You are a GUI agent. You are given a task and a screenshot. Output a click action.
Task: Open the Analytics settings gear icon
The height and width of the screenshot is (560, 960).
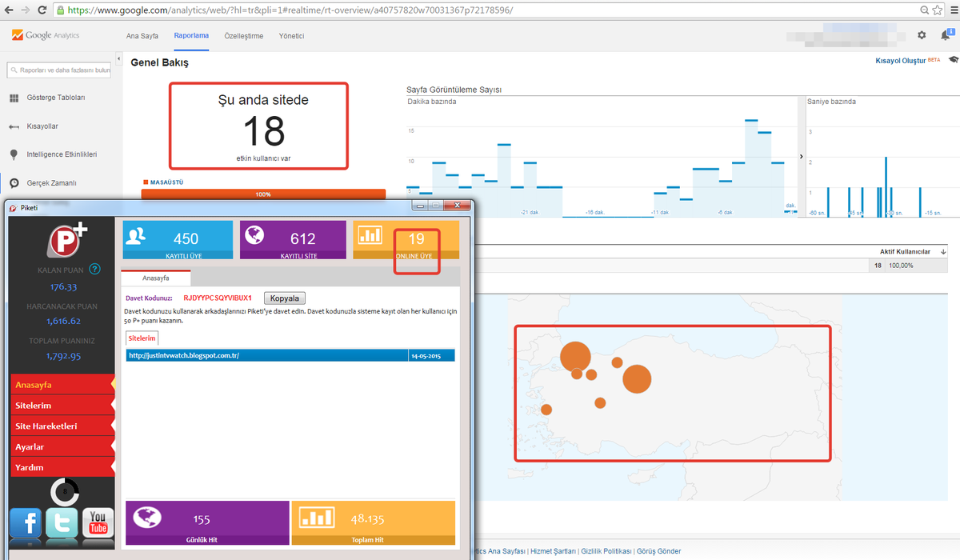coord(922,35)
